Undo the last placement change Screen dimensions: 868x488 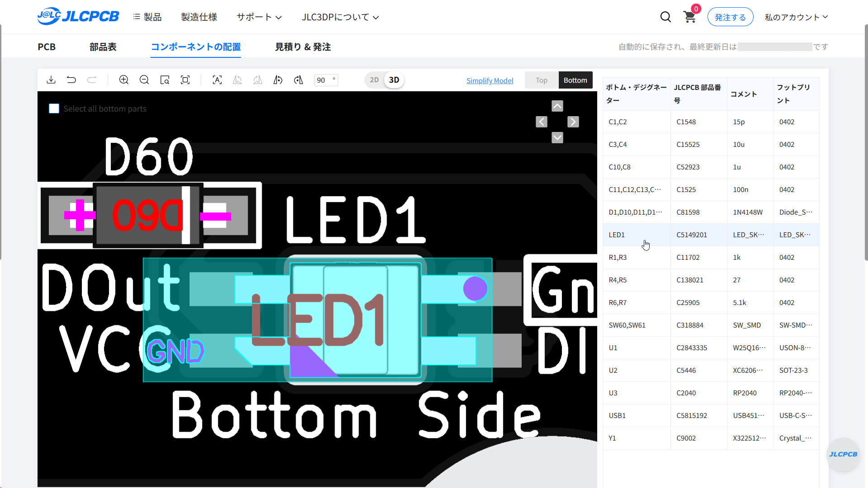point(71,80)
